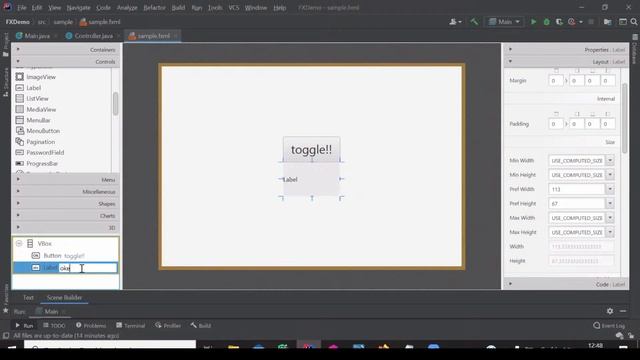This screenshot has width=640, height=360.
Task: Click the Pref Width input field
Action: pyautogui.click(x=577, y=189)
